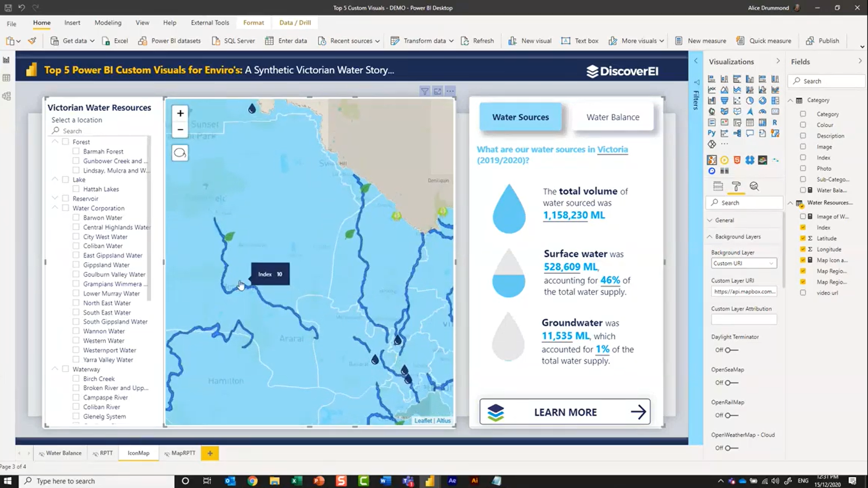Open the Data / Drill ribbon tab

(295, 23)
